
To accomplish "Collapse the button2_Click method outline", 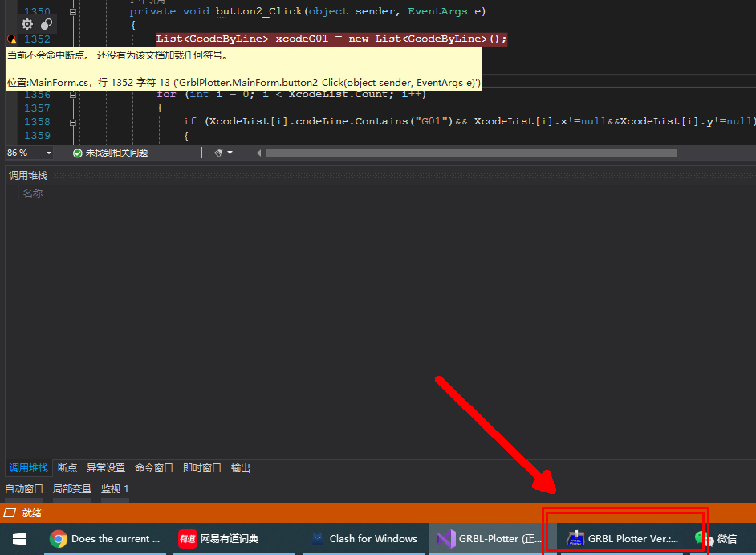I will (x=73, y=12).
